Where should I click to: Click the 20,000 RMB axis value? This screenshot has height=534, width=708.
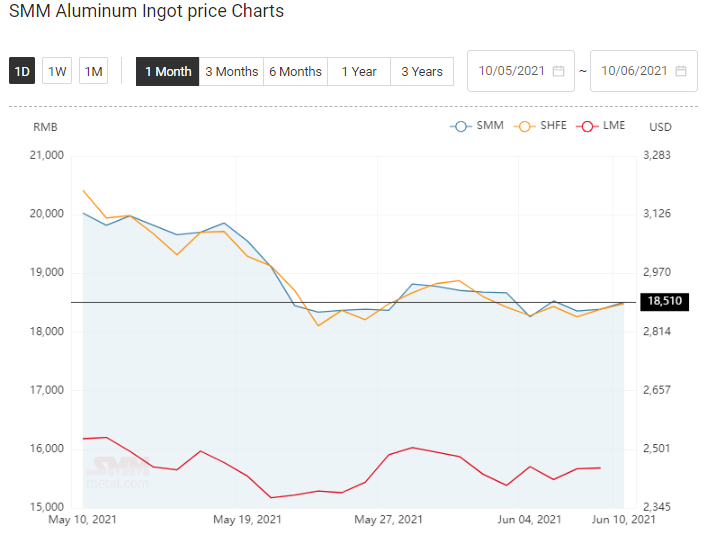[x=47, y=214]
